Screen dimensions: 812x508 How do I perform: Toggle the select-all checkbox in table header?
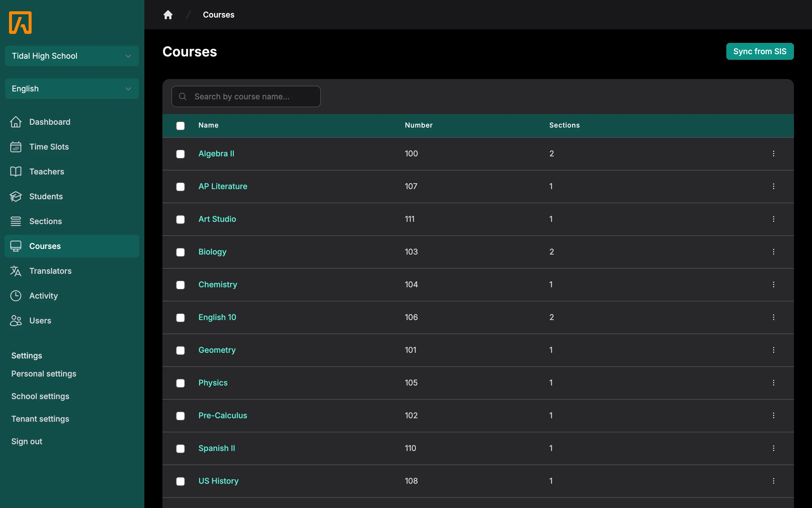180,126
